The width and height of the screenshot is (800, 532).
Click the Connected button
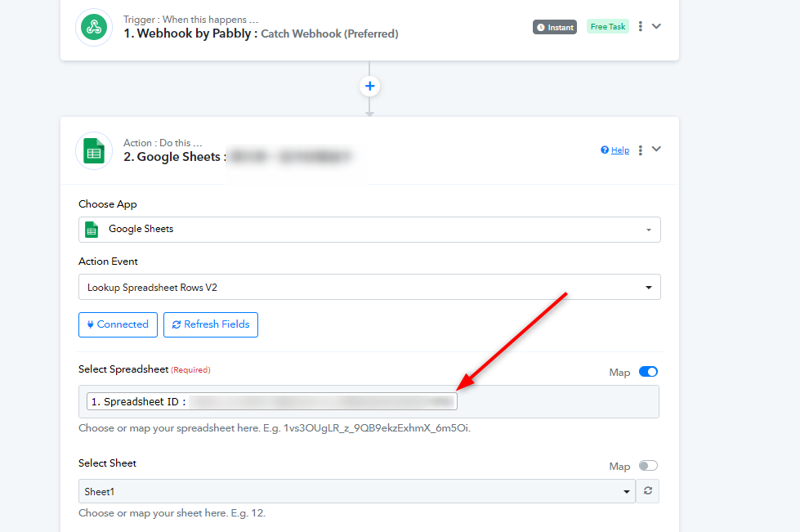118,325
